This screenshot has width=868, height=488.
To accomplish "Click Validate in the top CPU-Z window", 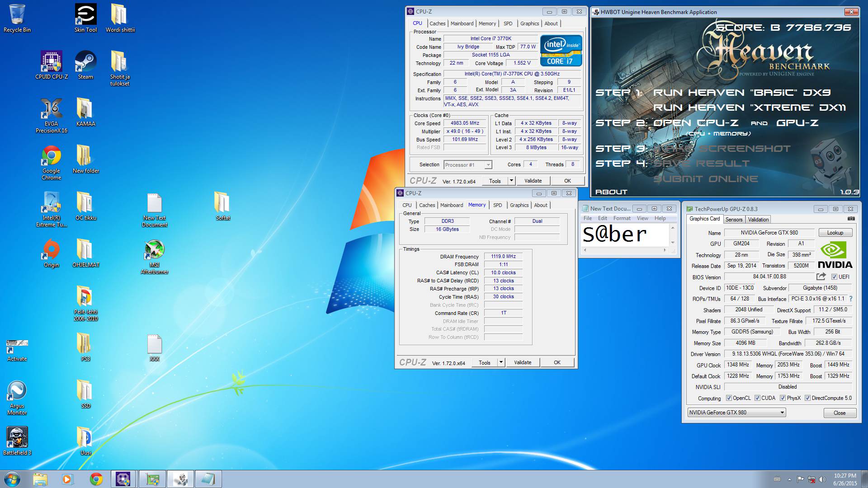I will 533,181.
